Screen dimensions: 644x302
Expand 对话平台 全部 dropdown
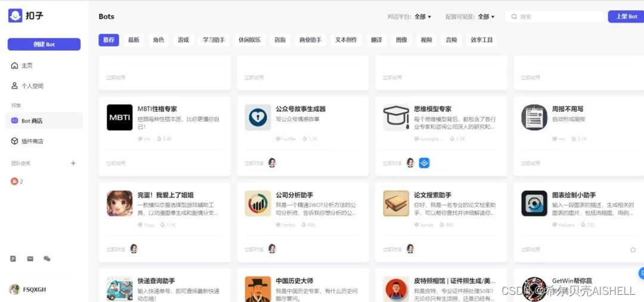click(x=423, y=17)
